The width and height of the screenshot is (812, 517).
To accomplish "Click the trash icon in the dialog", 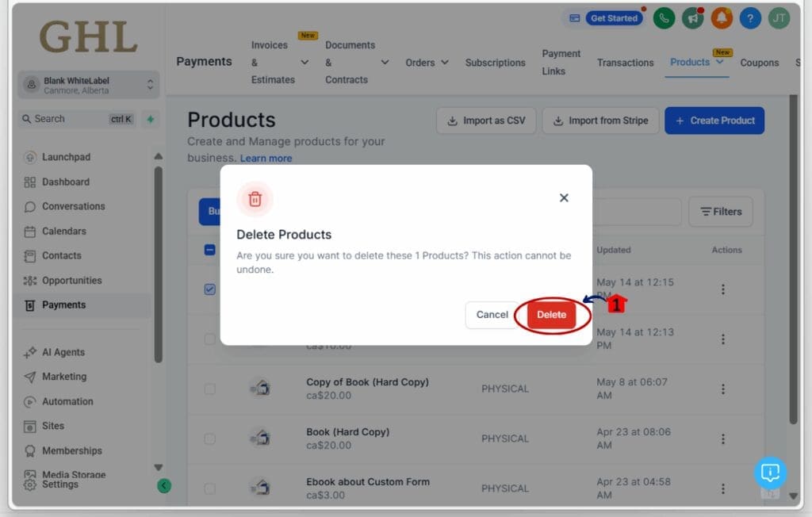I will pos(255,199).
